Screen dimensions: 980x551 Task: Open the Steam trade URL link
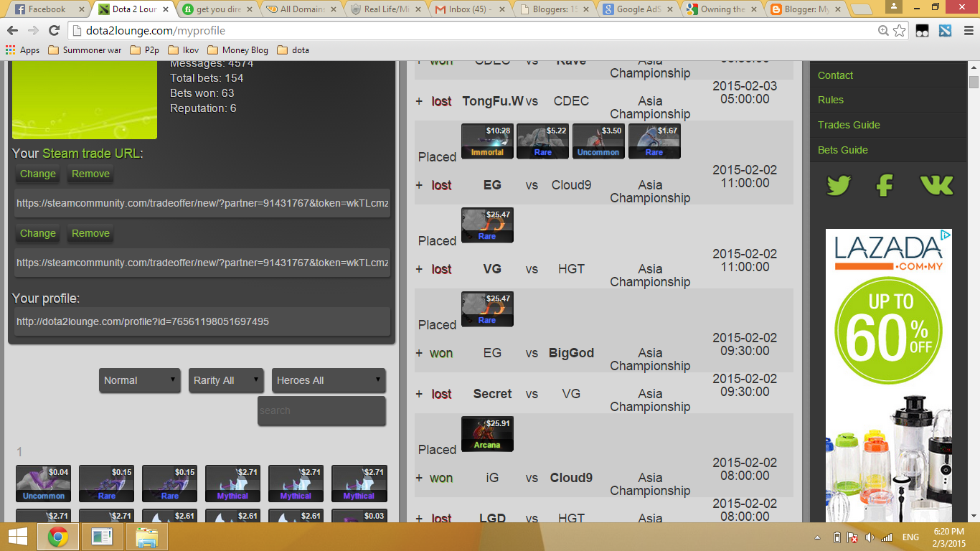91,153
